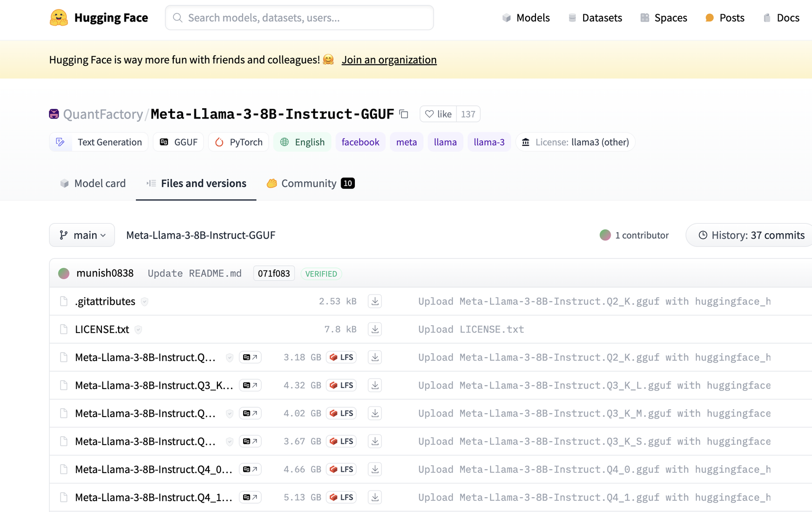Click the VERIFIED commit badge
The width and height of the screenshot is (812, 512).
tap(321, 273)
